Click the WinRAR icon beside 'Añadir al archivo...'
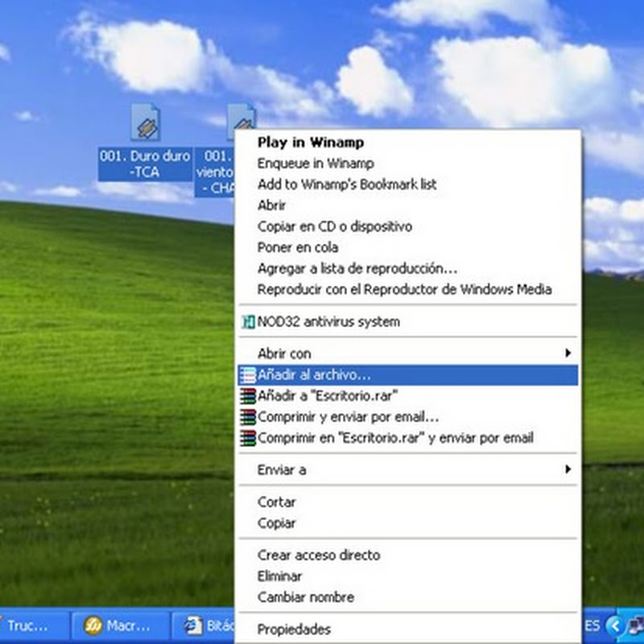The image size is (644, 644). pos(248,375)
